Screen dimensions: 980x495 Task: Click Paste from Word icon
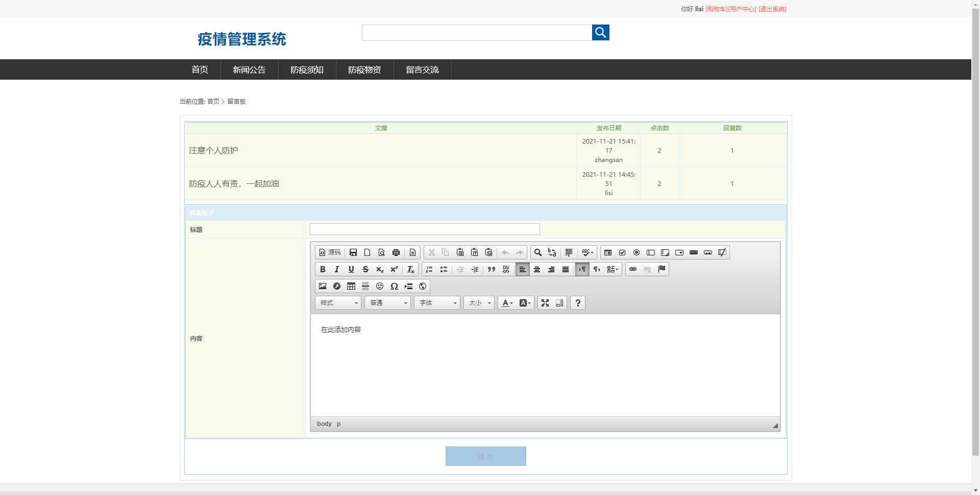488,252
